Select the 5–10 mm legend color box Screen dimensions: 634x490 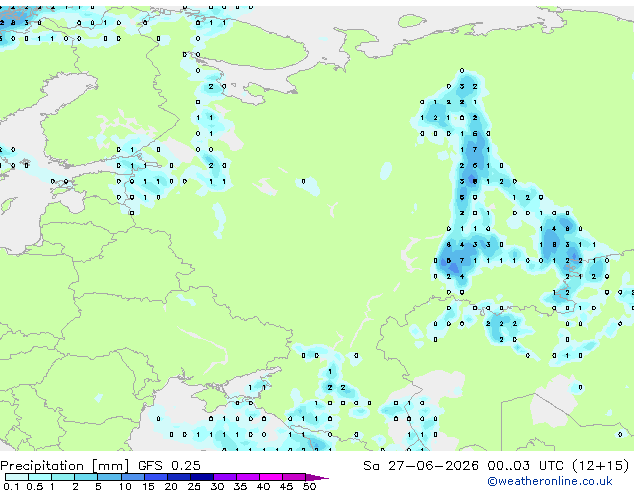coord(110,477)
